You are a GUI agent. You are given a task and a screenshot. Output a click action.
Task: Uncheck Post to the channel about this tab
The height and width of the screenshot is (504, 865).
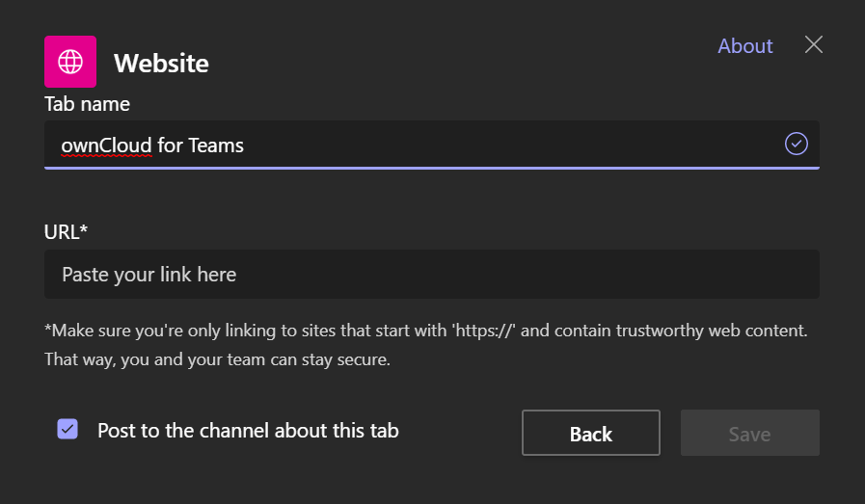68,429
